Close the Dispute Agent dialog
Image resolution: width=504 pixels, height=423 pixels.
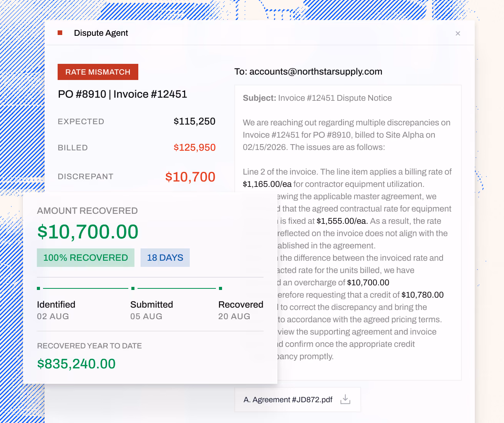pos(458,33)
